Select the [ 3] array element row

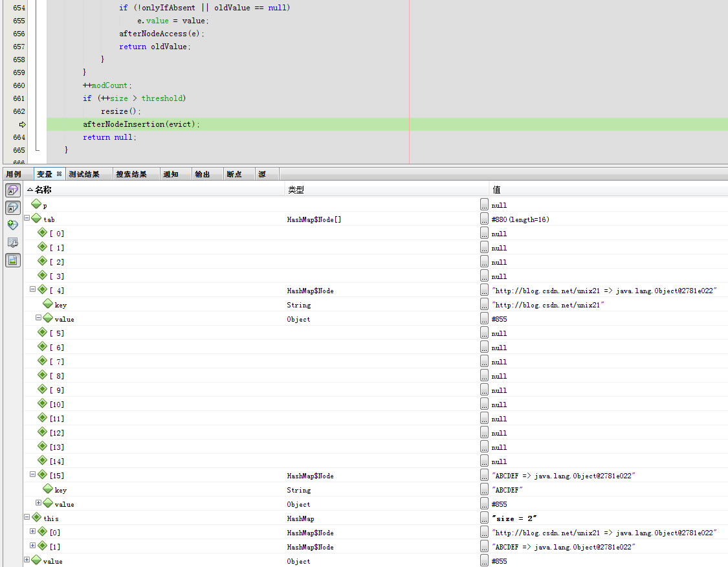coord(375,276)
